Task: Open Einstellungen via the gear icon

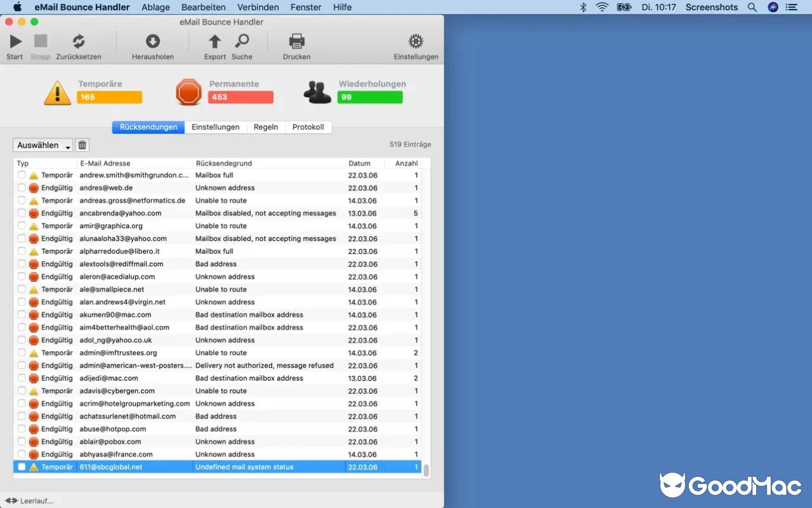Action: pyautogui.click(x=416, y=42)
